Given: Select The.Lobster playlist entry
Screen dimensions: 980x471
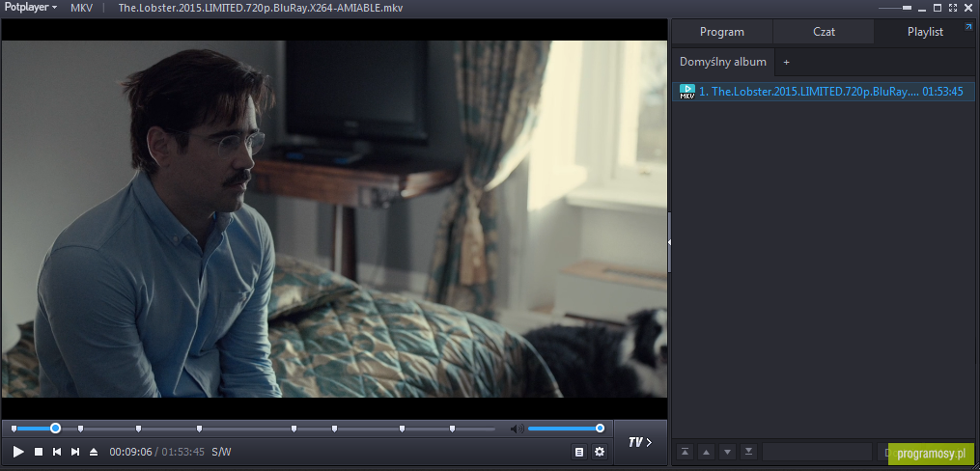Looking at the screenshot, I should 824,92.
